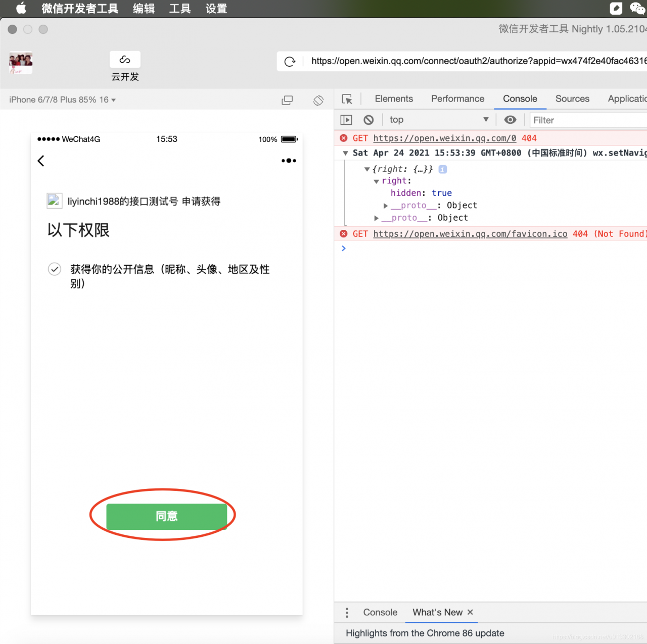Open the 微信开发者工具 menu
Viewport: 647px width, 644px height.
tap(80, 9)
